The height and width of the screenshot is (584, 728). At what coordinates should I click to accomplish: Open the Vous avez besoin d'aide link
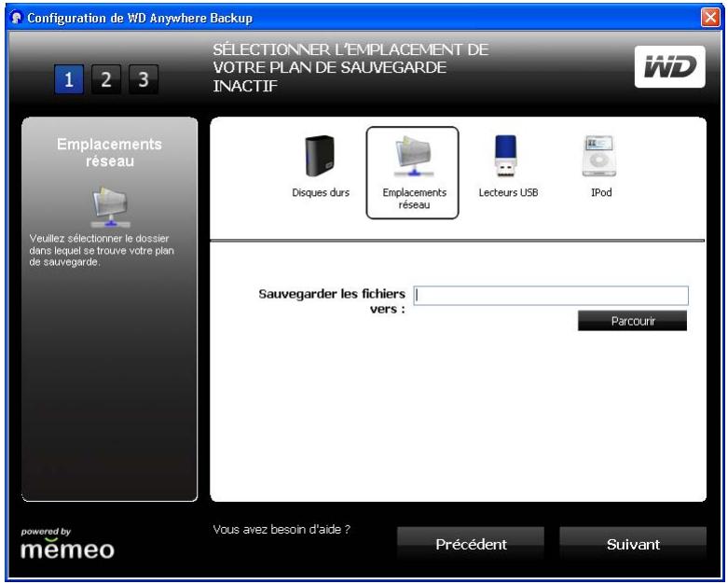[x=282, y=529]
